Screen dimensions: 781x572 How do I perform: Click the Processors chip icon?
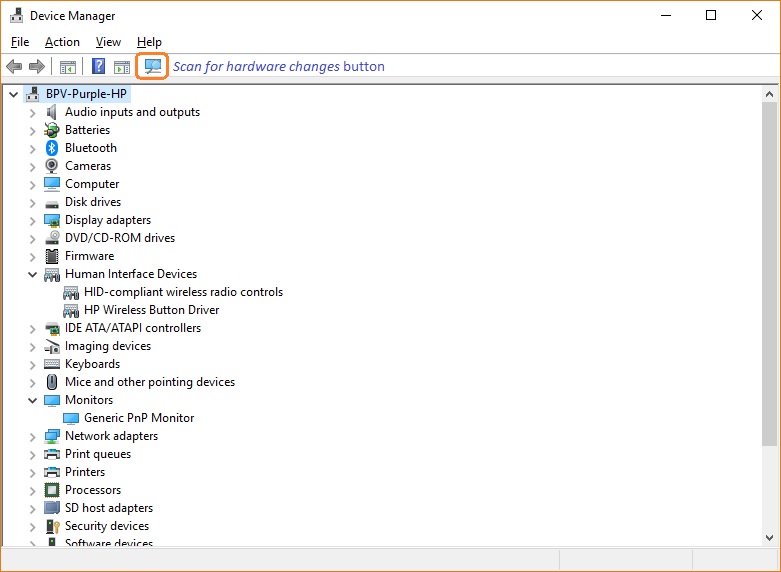point(52,490)
